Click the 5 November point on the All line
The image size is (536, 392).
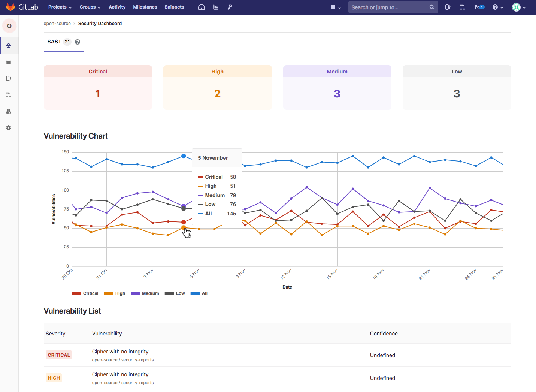(x=184, y=155)
